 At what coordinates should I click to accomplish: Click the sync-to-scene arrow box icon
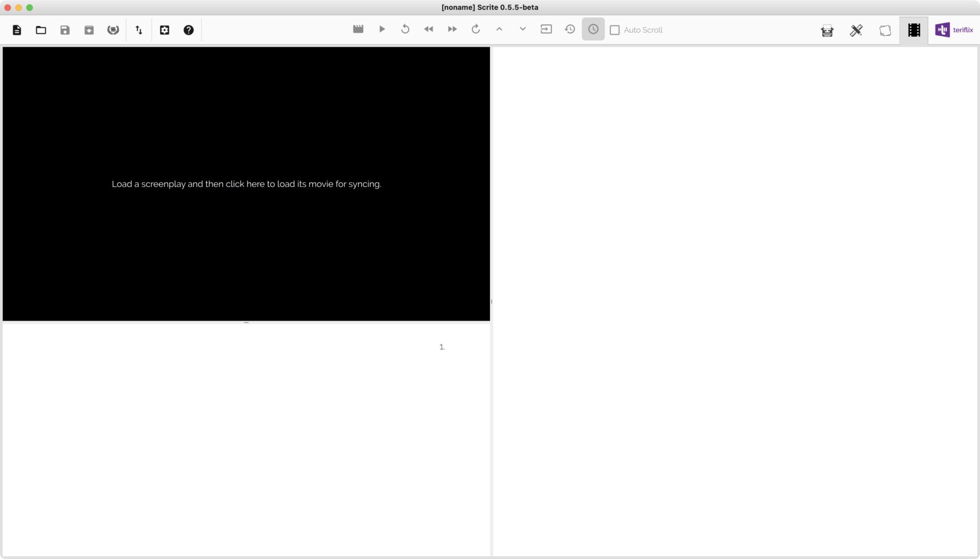pyautogui.click(x=546, y=29)
